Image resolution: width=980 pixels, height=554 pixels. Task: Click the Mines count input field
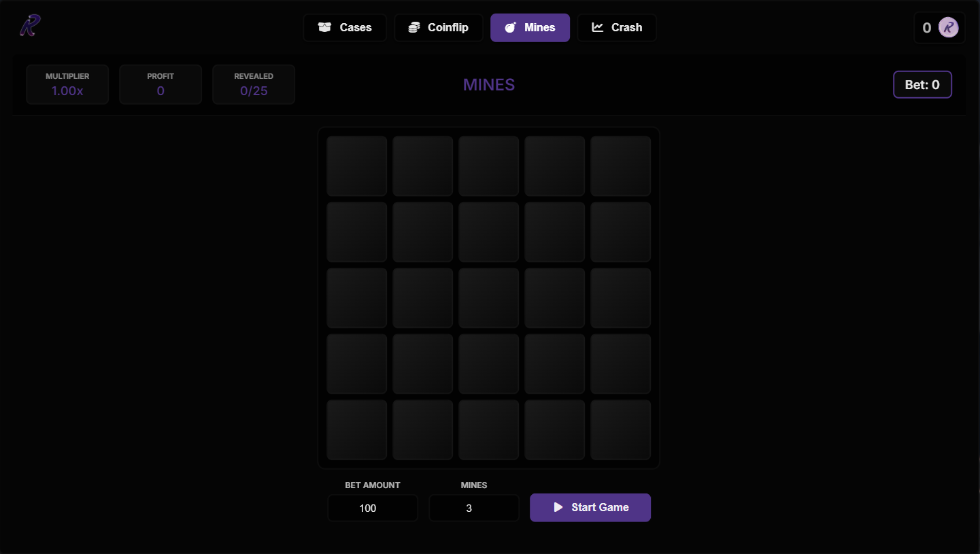[x=474, y=508]
